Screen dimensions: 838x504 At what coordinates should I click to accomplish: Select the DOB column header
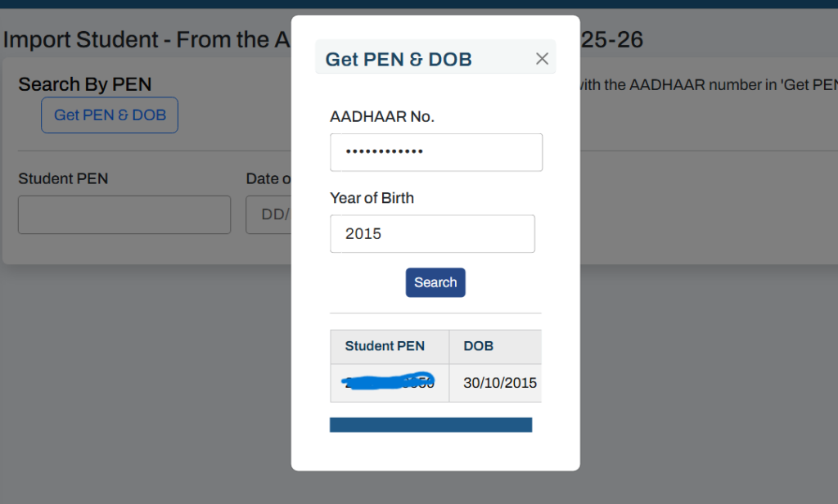(478, 346)
